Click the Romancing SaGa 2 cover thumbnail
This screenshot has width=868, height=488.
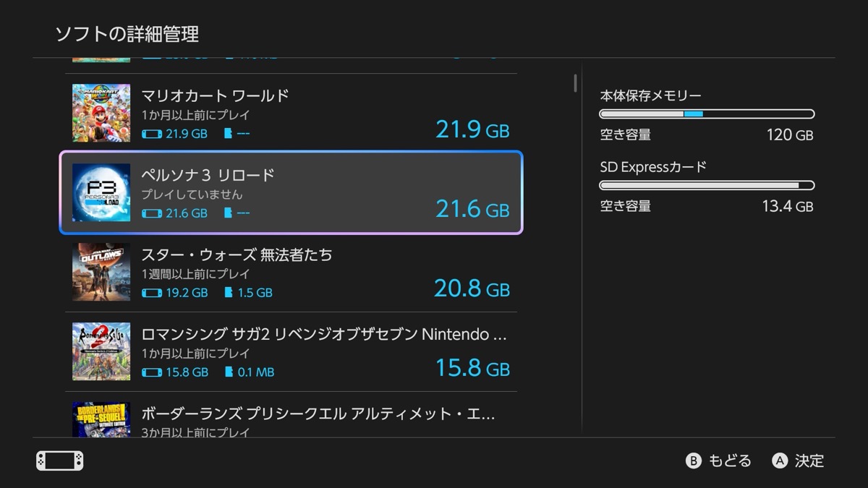[x=101, y=351]
